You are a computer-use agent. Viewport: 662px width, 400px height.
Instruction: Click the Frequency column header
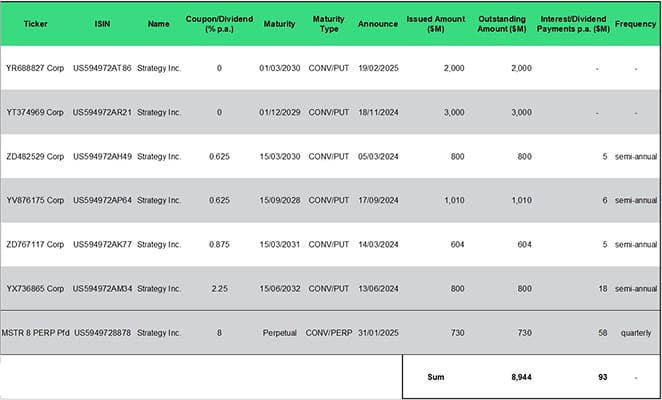point(635,24)
